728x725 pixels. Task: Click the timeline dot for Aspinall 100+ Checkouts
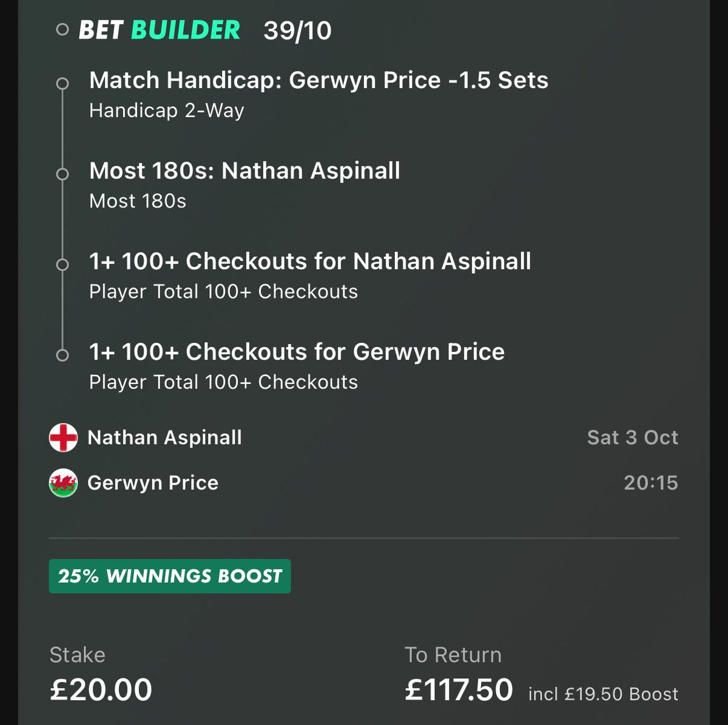click(x=62, y=265)
